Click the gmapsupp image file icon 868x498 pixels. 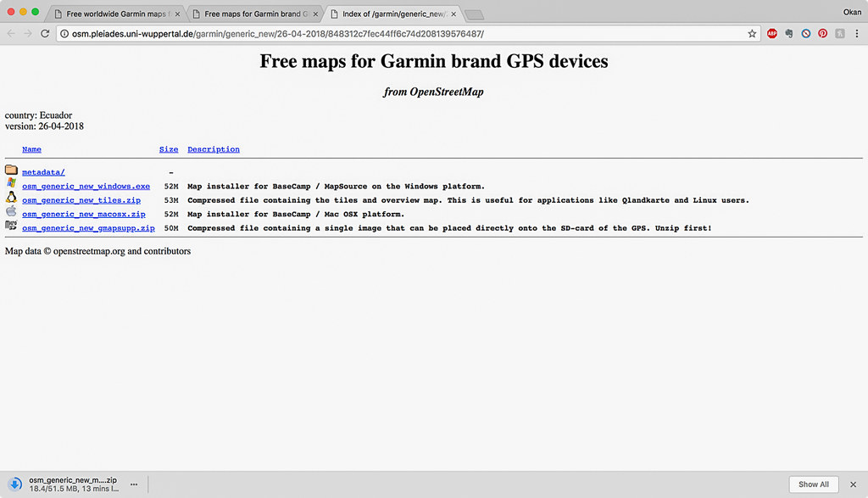(11, 225)
